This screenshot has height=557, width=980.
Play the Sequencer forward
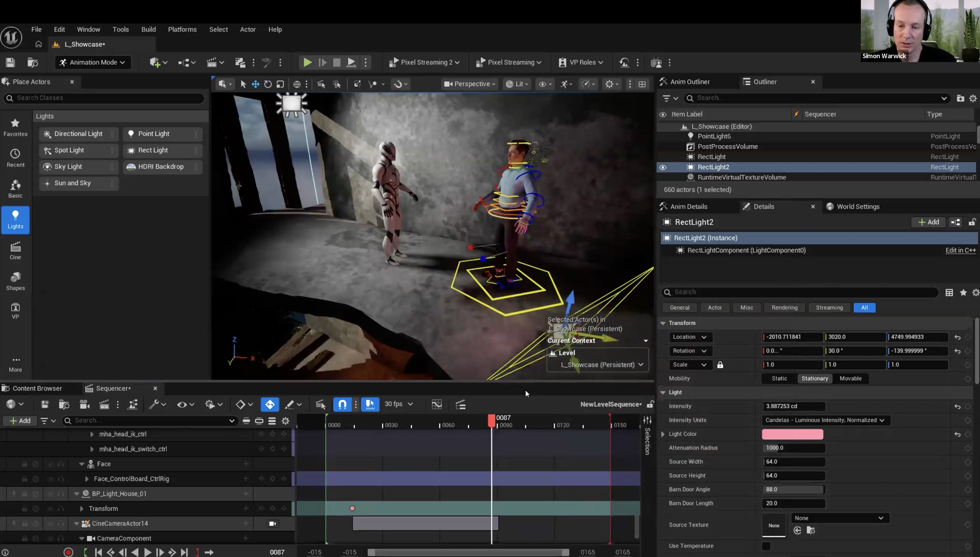coord(147,552)
